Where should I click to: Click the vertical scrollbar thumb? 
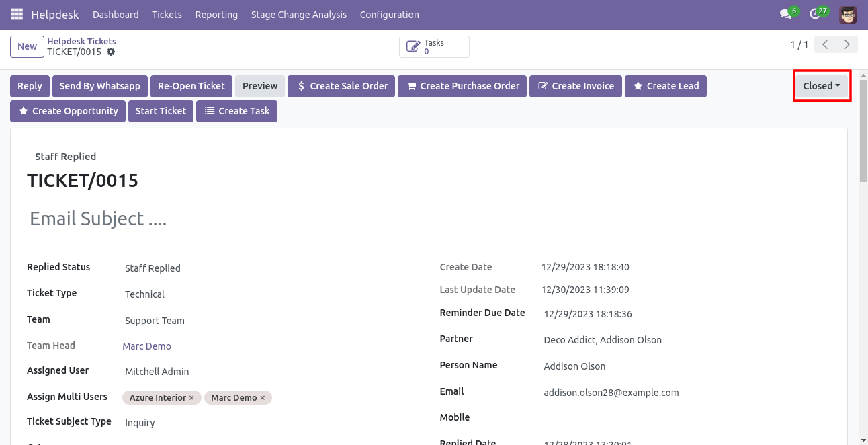(863, 131)
